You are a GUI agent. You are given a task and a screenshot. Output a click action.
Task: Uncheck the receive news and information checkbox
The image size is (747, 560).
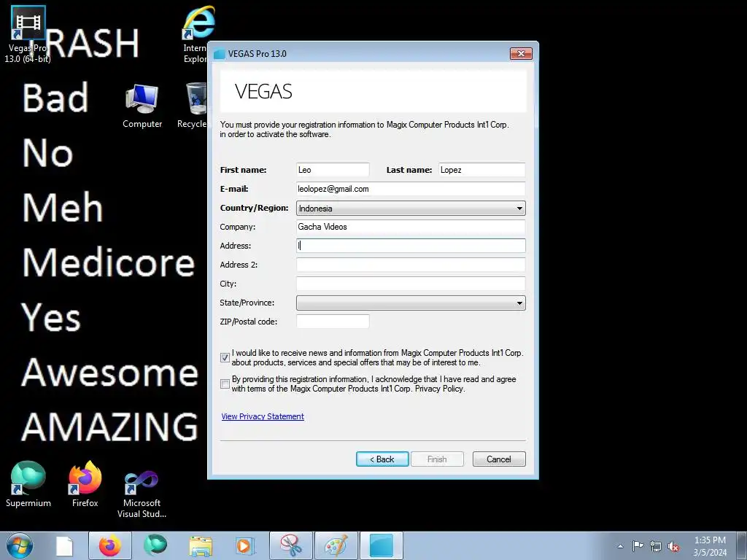click(225, 357)
